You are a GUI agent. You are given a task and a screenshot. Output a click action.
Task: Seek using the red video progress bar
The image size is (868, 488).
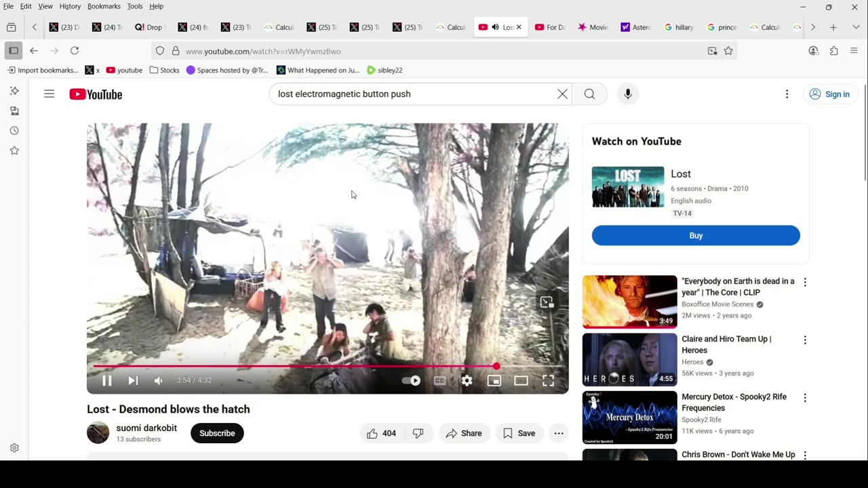[x=328, y=366]
